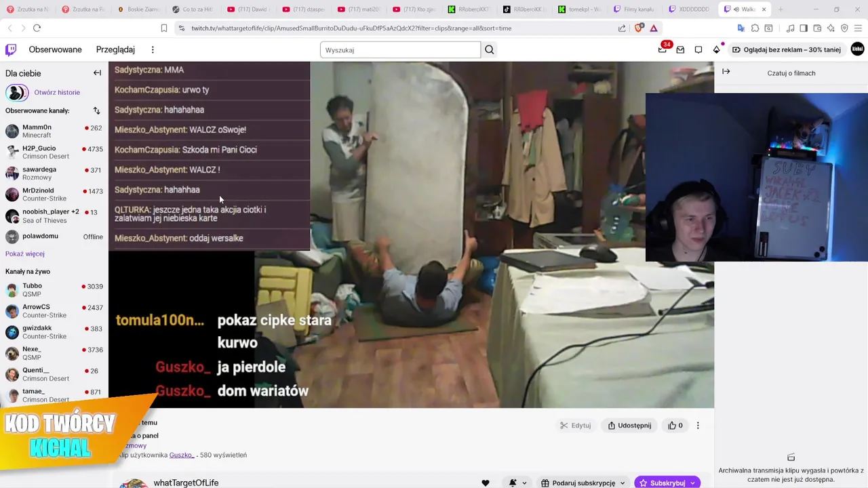Collapse the Dla ciebie sidebar
The height and width of the screenshot is (488, 868).
(97, 73)
